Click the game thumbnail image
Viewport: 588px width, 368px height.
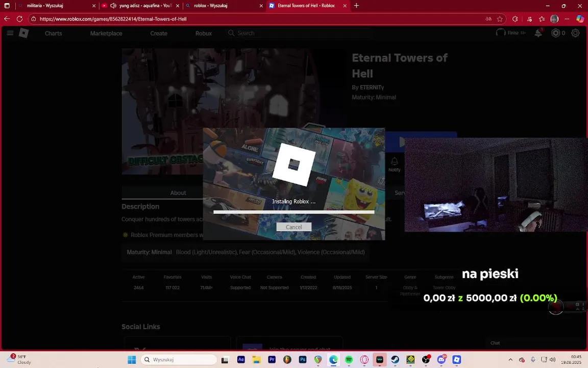[233, 111]
